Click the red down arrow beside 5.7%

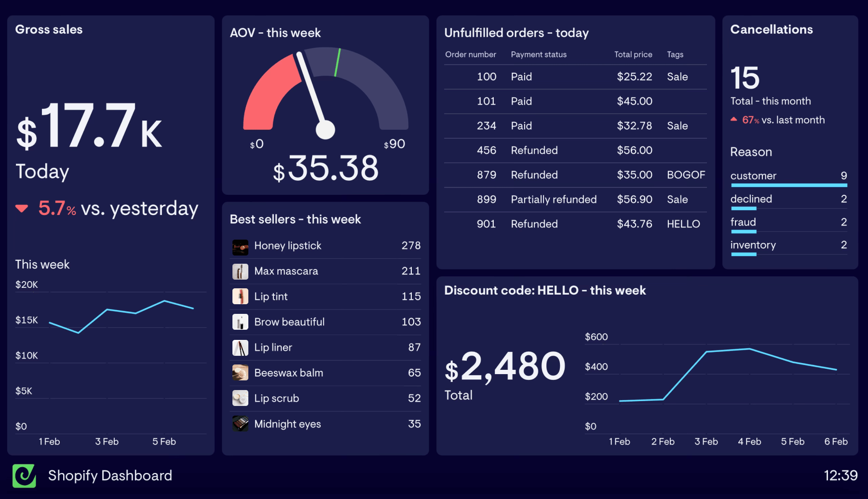pyautogui.click(x=22, y=209)
